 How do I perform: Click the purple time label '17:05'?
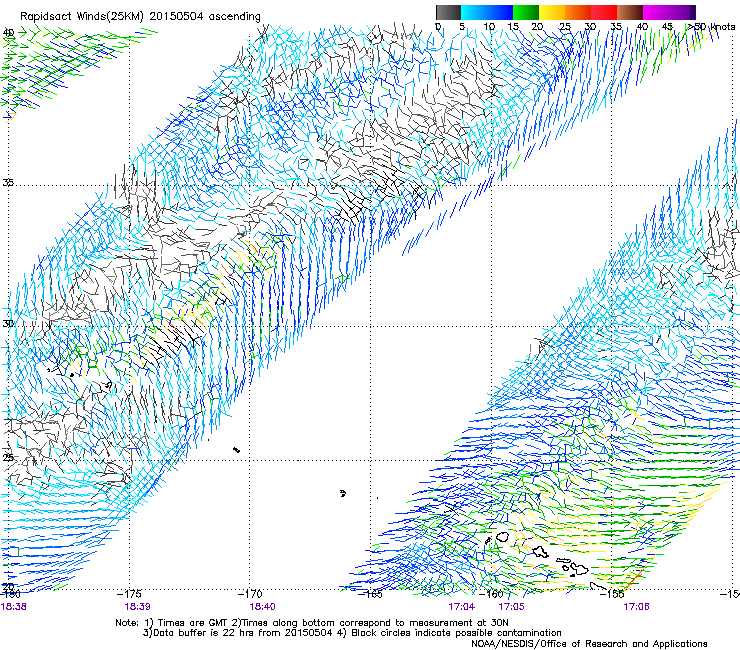tap(511, 607)
